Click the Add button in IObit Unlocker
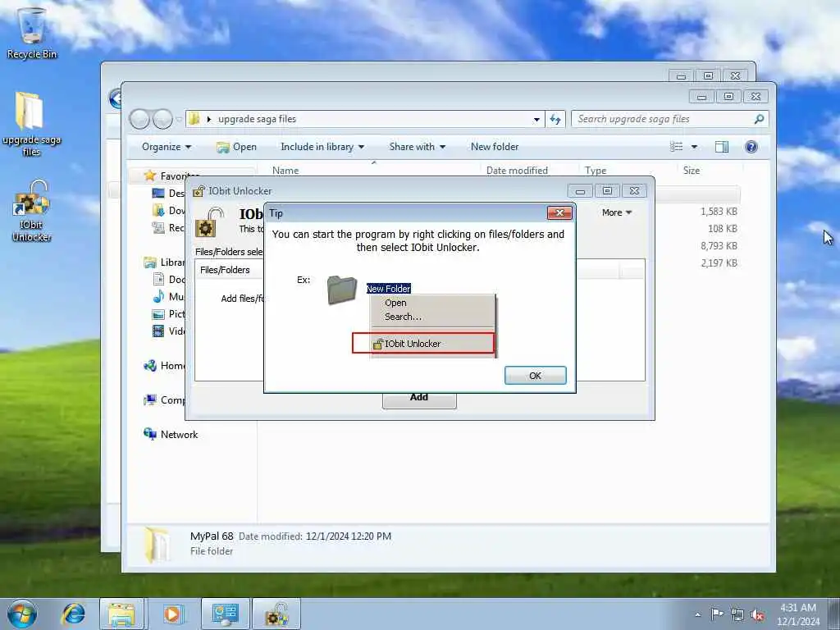Viewport: 840px width, 630px height. [419, 399]
